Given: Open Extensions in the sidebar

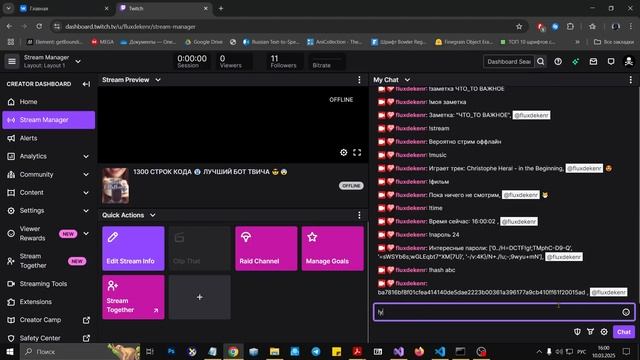Looking at the screenshot, I should (49, 302).
